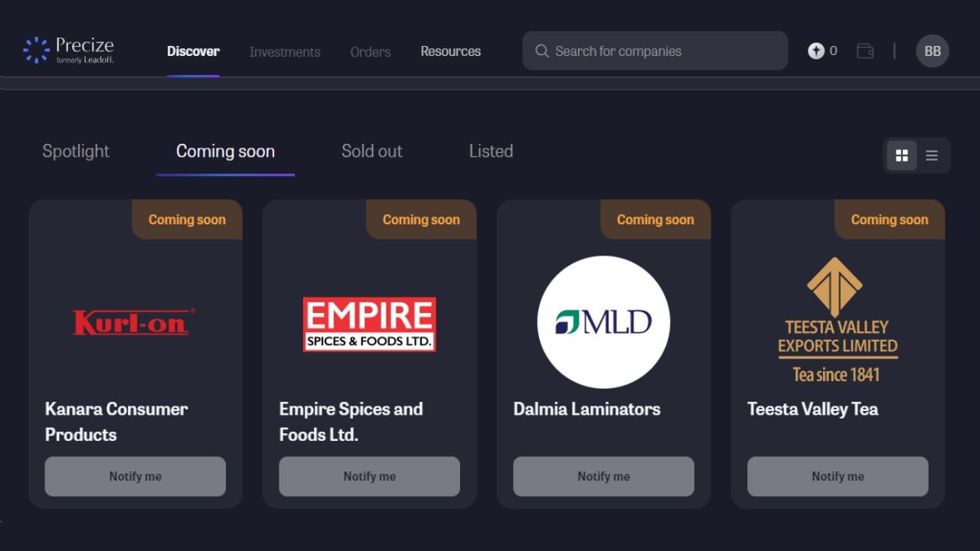Click the MLD circular logo

pyautogui.click(x=603, y=322)
